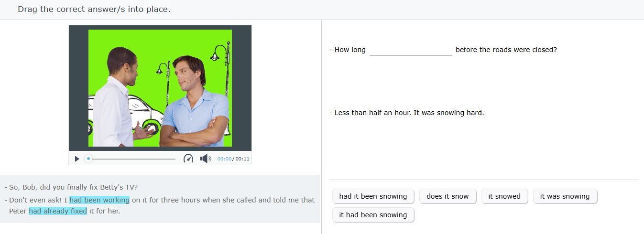The width and height of the screenshot is (644, 234).
Task: Click the video progress slider handle
Action: 88,159
